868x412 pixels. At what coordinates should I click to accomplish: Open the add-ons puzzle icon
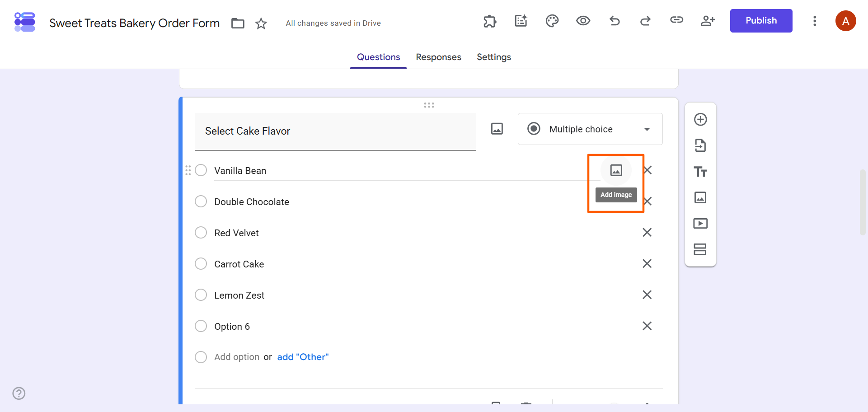click(x=490, y=21)
